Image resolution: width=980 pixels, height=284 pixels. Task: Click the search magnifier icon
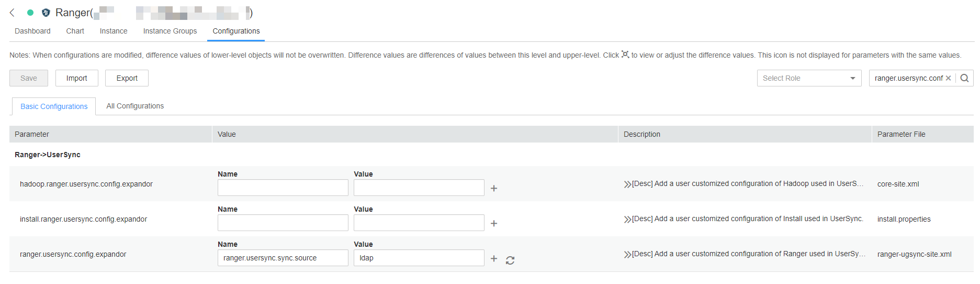coord(964,78)
